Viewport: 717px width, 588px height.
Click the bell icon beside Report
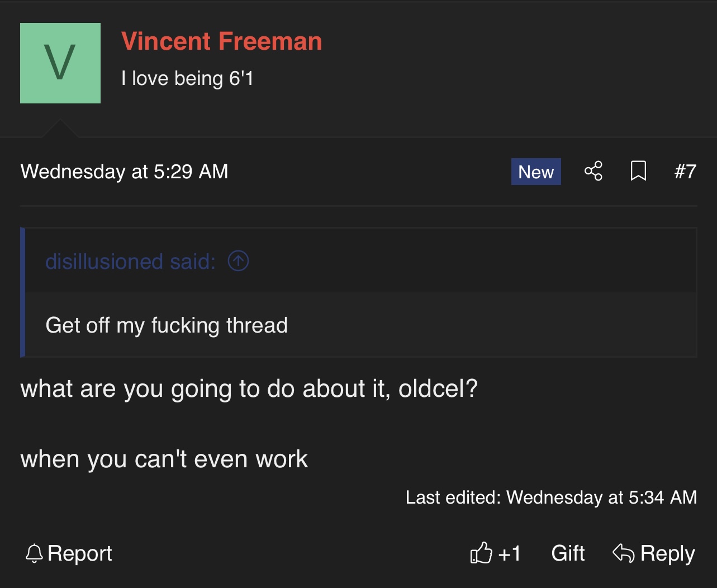coord(34,553)
